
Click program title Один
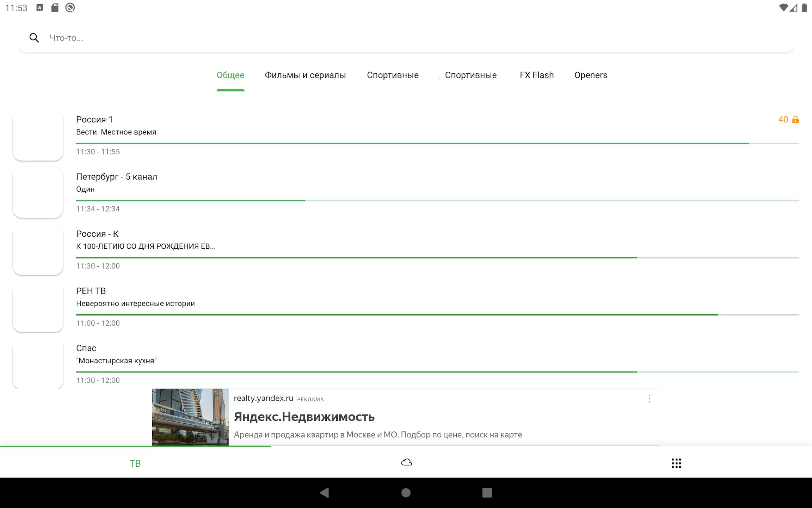click(x=85, y=189)
